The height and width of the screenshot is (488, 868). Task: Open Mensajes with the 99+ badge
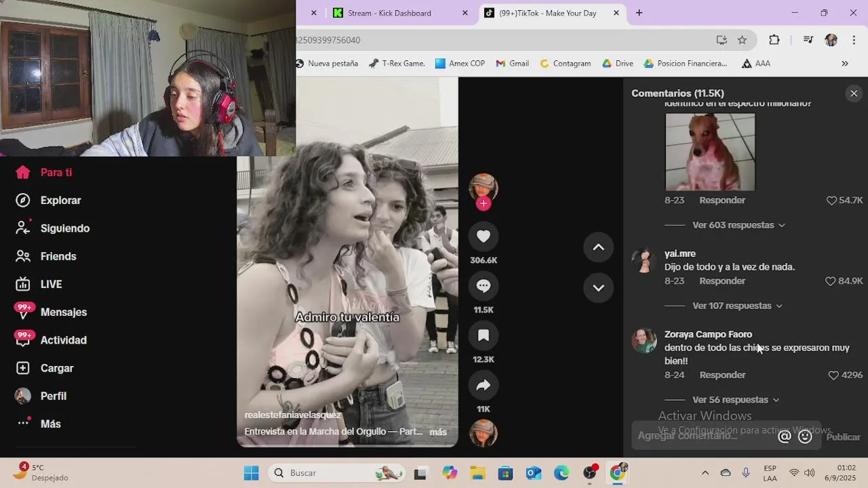tap(51, 312)
